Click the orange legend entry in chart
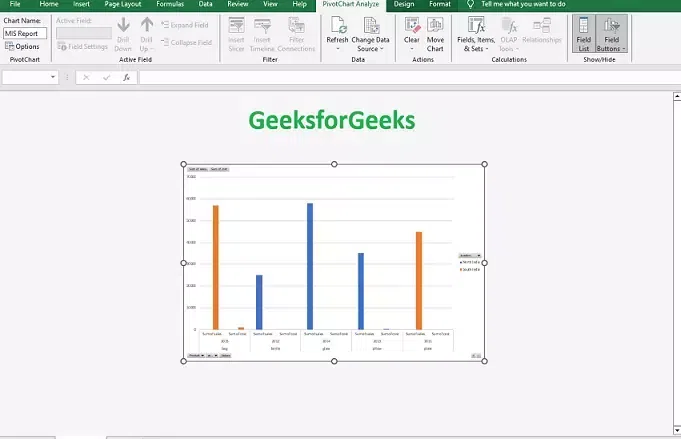Viewport: 681px width, 439px height. pyautogui.click(x=470, y=270)
